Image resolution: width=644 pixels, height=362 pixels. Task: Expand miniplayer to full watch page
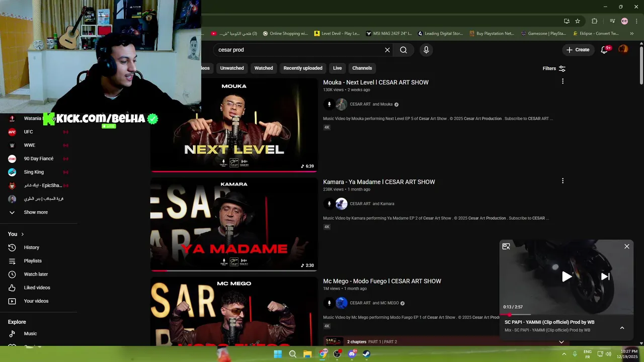506,246
